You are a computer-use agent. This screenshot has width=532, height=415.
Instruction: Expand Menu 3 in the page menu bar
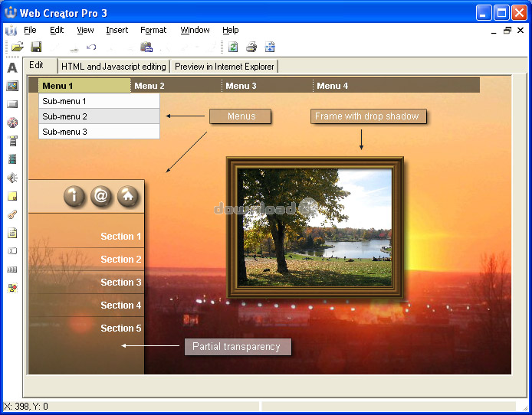(268, 86)
